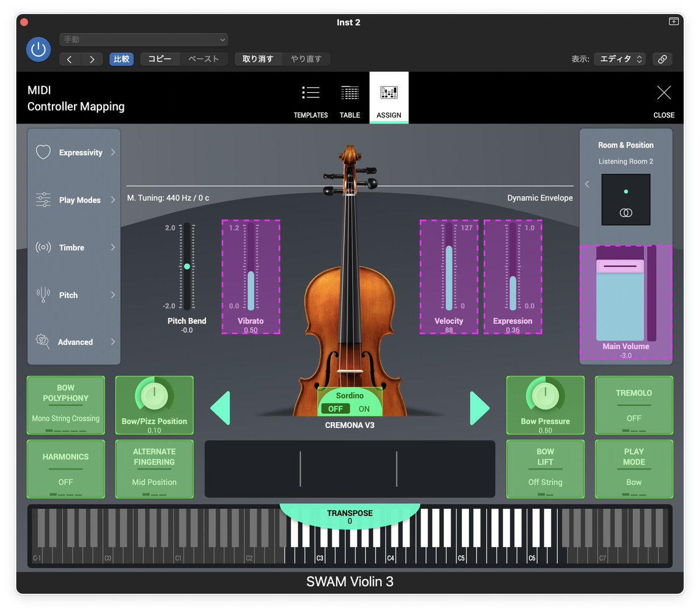Click the Pitch Bend slider

point(187,267)
